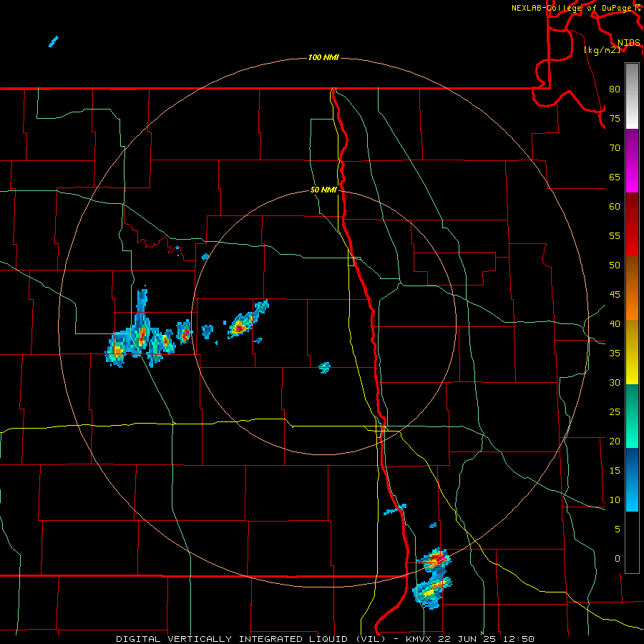
Task: Click the 22 JUN 25 12:50 timestamp
Action: pyautogui.click(x=487, y=639)
